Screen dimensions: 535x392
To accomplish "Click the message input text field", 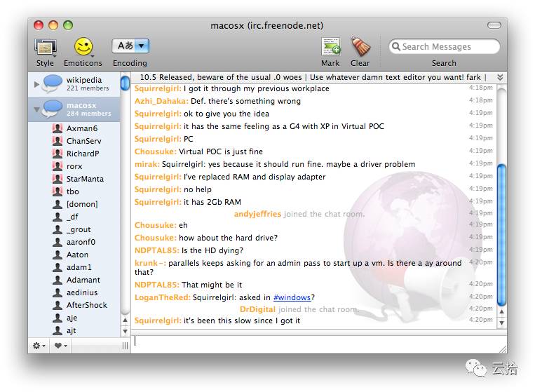I will (x=318, y=344).
